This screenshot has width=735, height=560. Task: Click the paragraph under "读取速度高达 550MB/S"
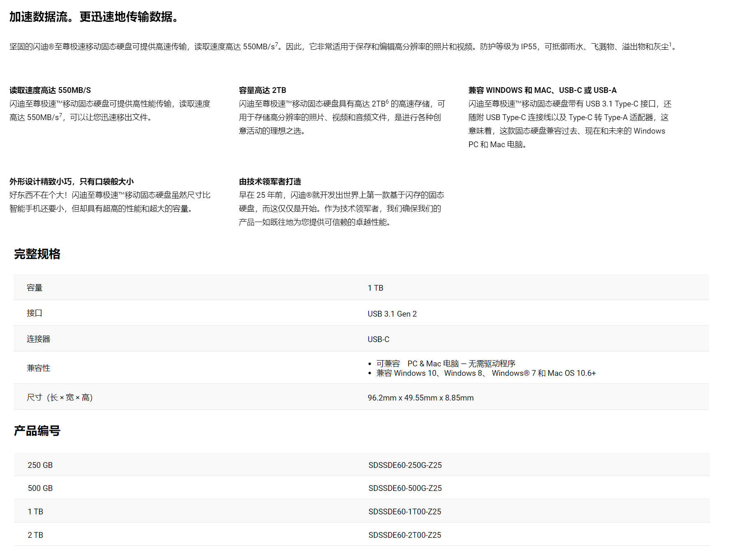110,111
